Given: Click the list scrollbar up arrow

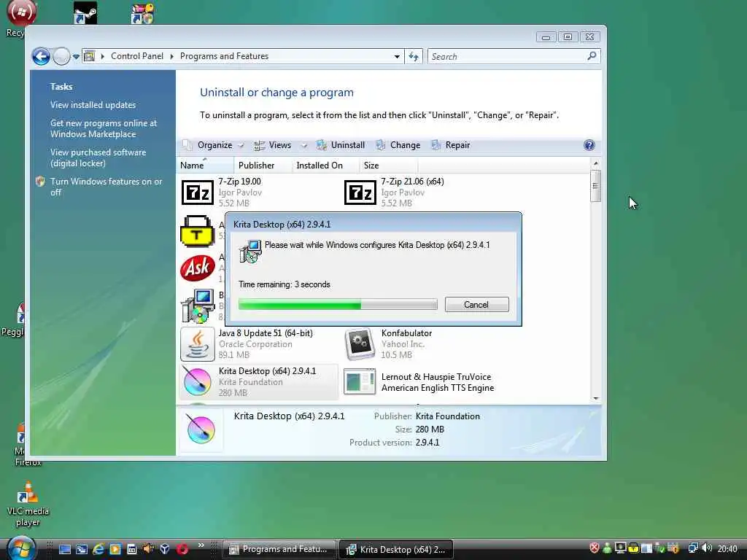Looking at the screenshot, I should [595, 164].
